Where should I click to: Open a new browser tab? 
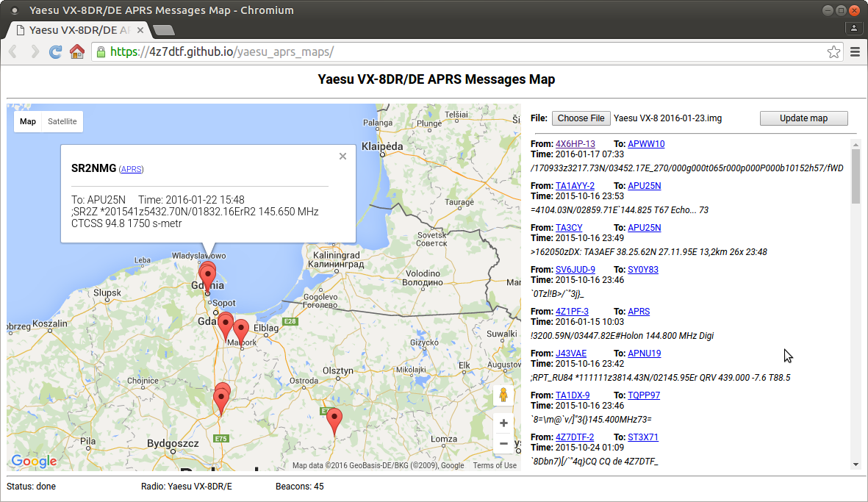tap(163, 30)
